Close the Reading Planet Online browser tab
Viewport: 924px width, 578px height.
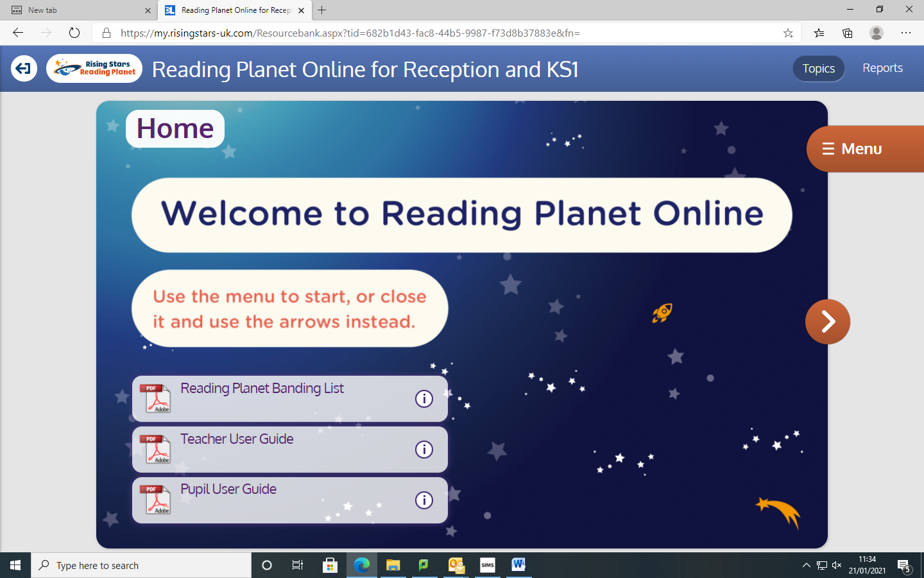(302, 10)
